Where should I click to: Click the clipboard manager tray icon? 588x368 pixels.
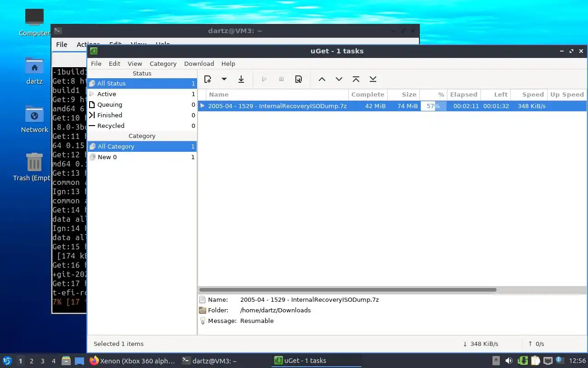[x=535, y=361]
